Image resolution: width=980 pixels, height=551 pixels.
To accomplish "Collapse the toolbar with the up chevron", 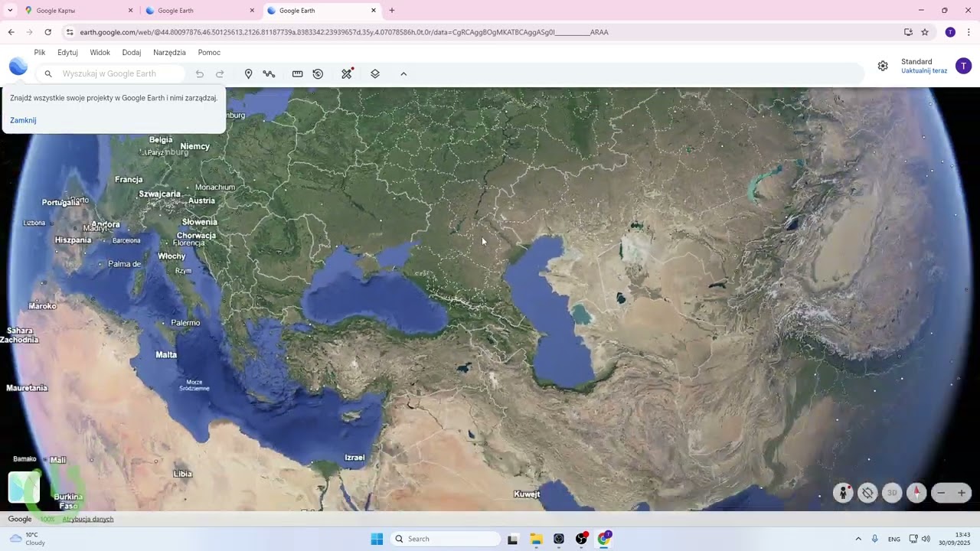I will pos(403,74).
